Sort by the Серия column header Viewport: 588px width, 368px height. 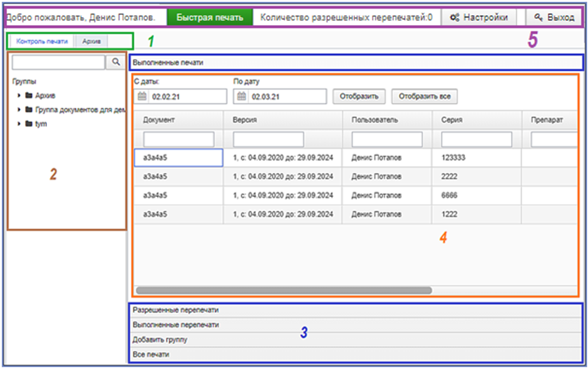pos(477,120)
